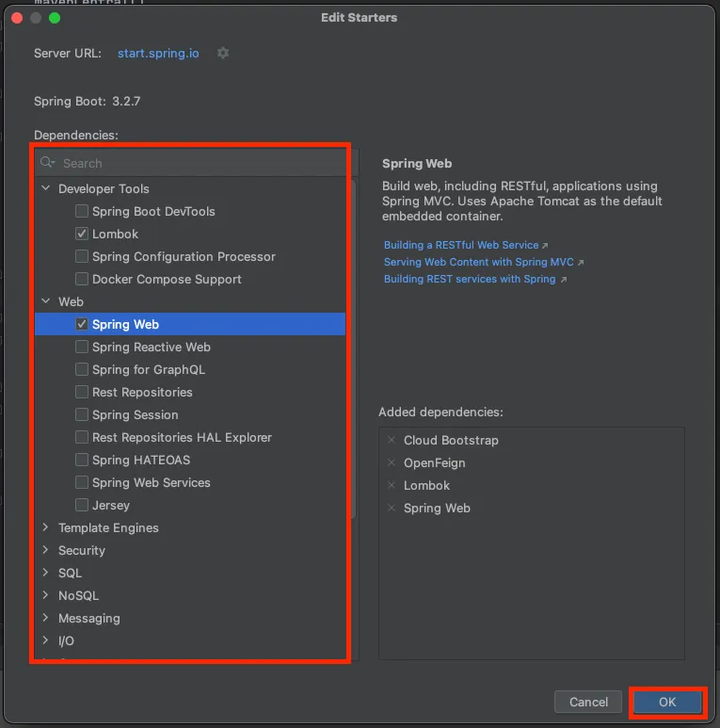Enable Spring Reactive Web checkbox
The width and height of the screenshot is (720, 728).
coord(82,347)
